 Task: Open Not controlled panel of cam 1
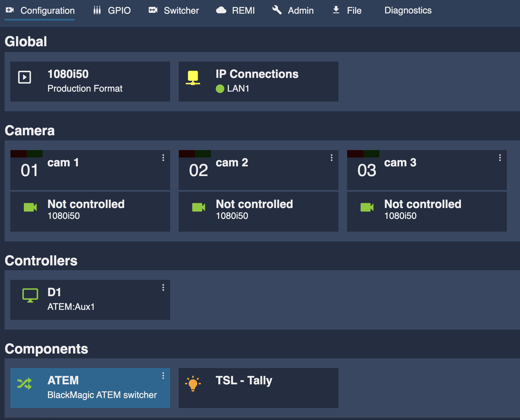90,212
